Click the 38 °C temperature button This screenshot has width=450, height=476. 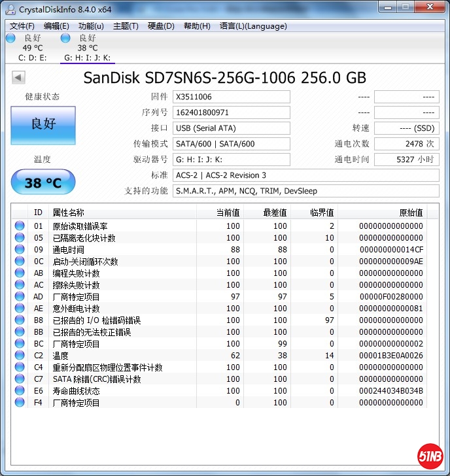click(x=43, y=182)
